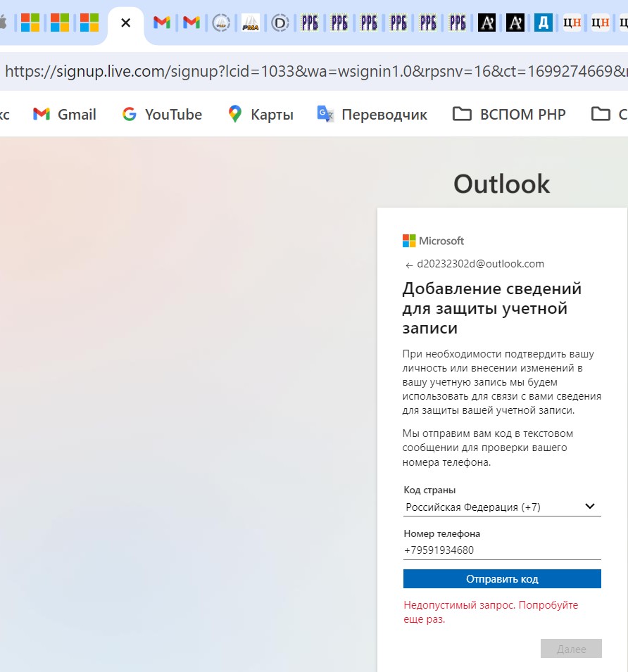The image size is (628, 672).
Task: Click the Номер телефона input field
Action: pos(502,550)
